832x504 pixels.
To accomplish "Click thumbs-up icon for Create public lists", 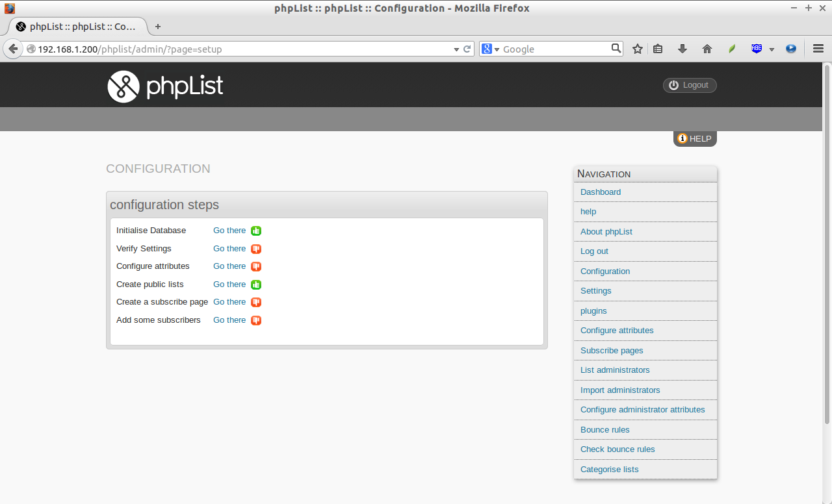I will coord(256,284).
